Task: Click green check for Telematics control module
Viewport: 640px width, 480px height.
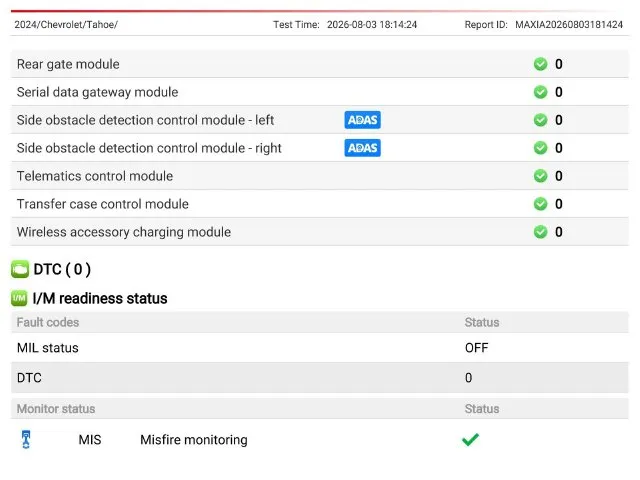Action: click(540, 176)
